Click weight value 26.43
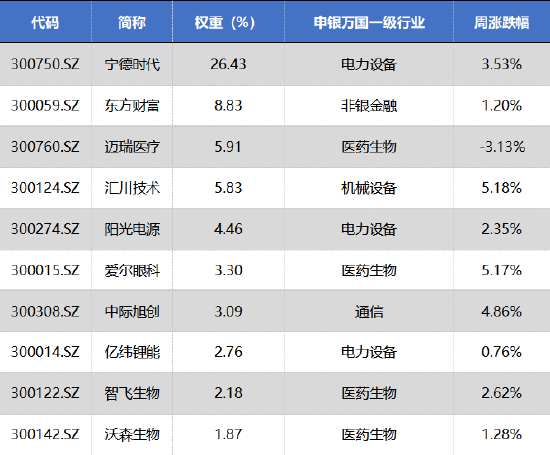 pos(228,64)
